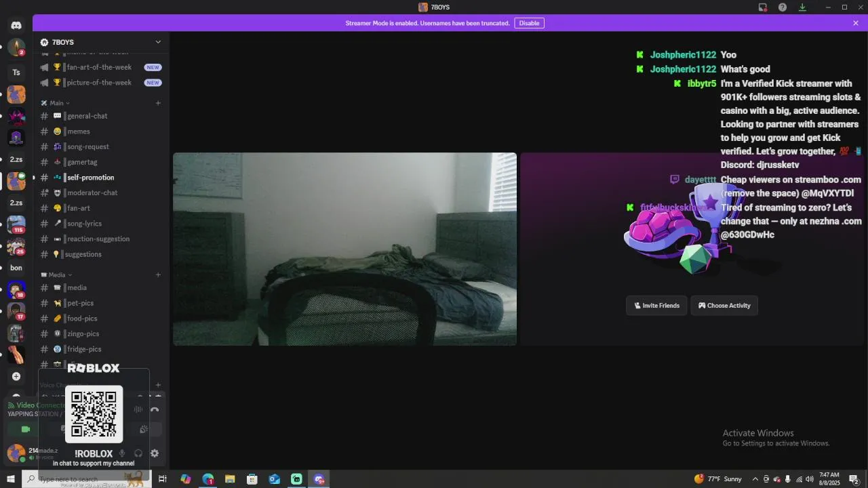Open Outlook from taskbar
Viewport: 868px width, 488px height.
pyautogui.click(x=274, y=479)
